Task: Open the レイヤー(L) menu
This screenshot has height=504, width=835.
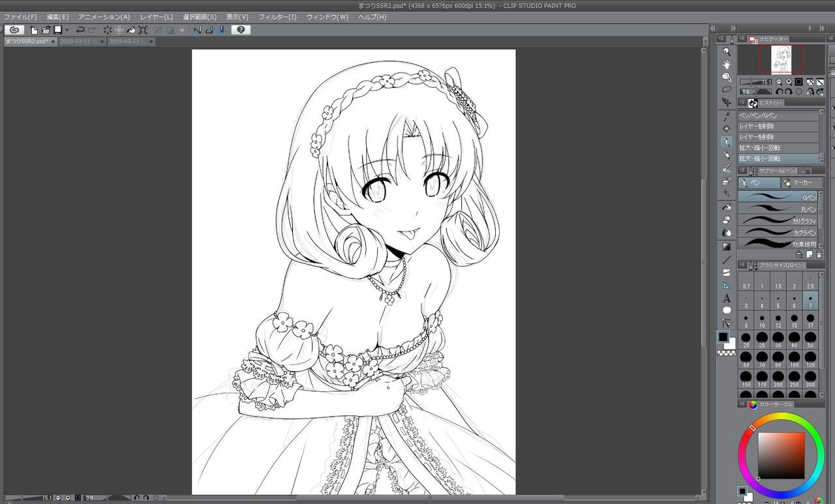Action: 157,17
